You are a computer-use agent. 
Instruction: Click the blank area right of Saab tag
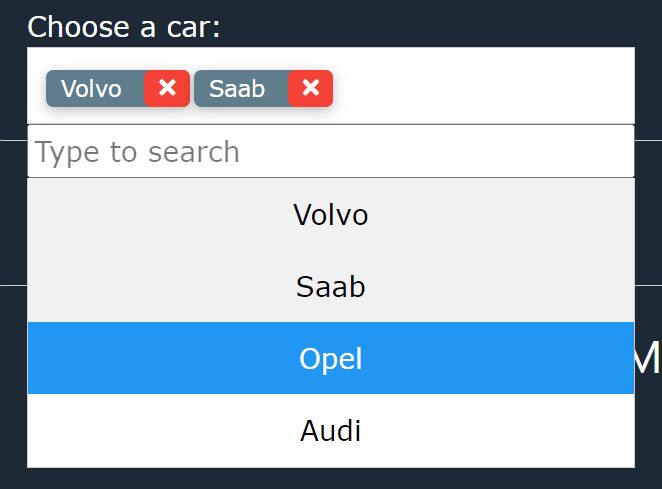483,86
